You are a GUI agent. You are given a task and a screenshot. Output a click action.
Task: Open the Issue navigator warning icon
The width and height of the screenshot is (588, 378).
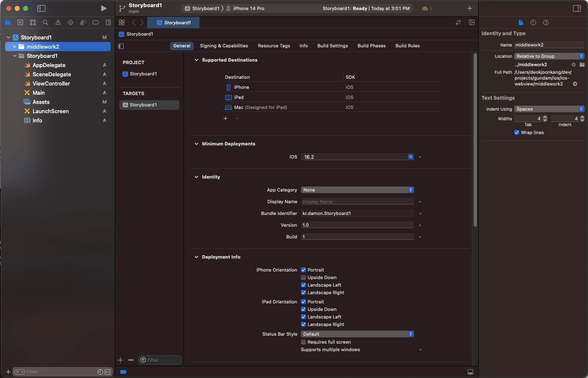[58, 23]
